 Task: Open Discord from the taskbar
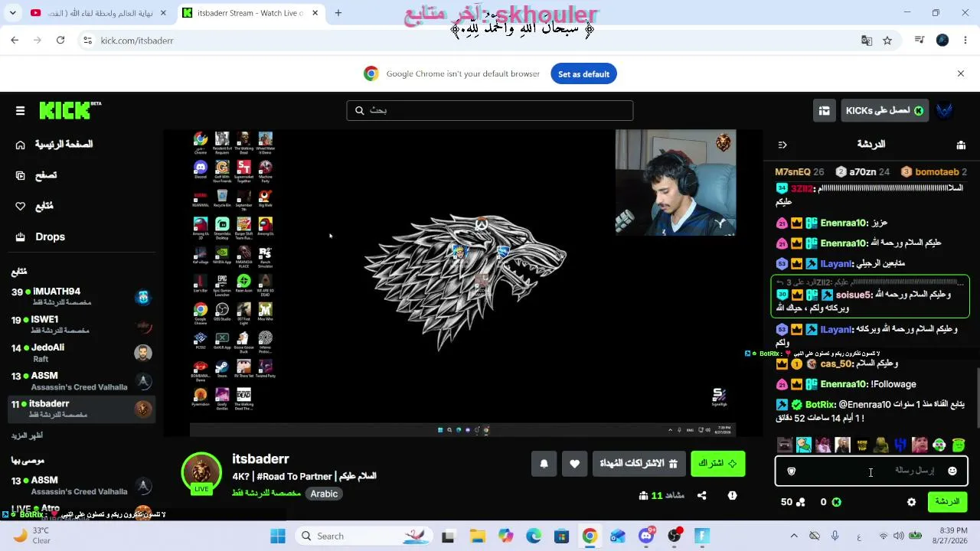pos(647,536)
